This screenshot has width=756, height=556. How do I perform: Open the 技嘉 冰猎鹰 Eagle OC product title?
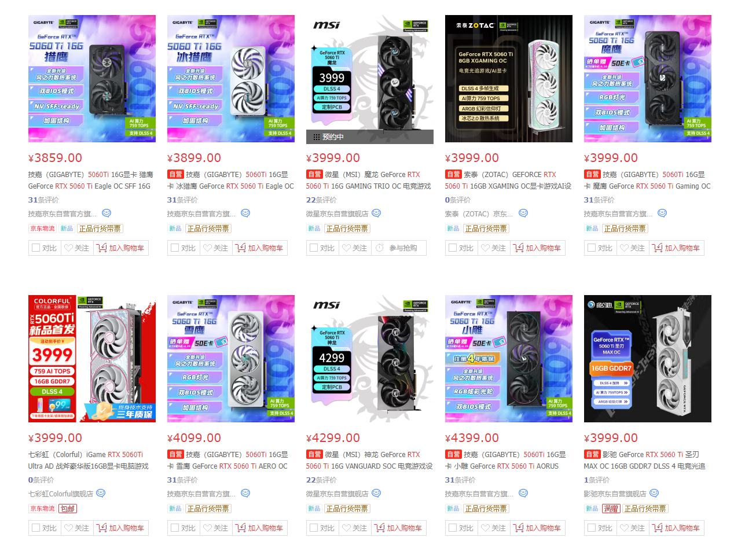coord(230,180)
